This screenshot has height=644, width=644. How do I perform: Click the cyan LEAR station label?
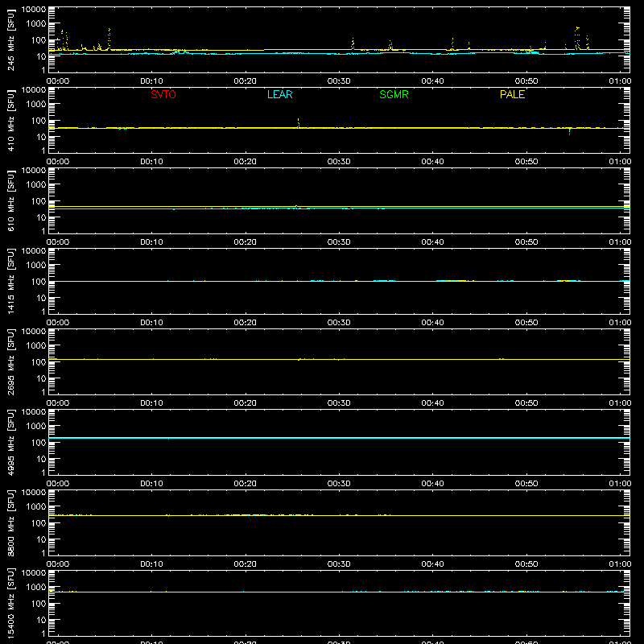point(279,94)
